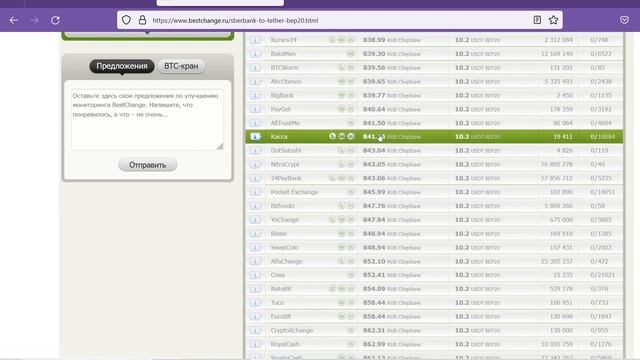Click the 19 411 reserve value
Viewport: 640px width, 360px height.
(x=563, y=137)
